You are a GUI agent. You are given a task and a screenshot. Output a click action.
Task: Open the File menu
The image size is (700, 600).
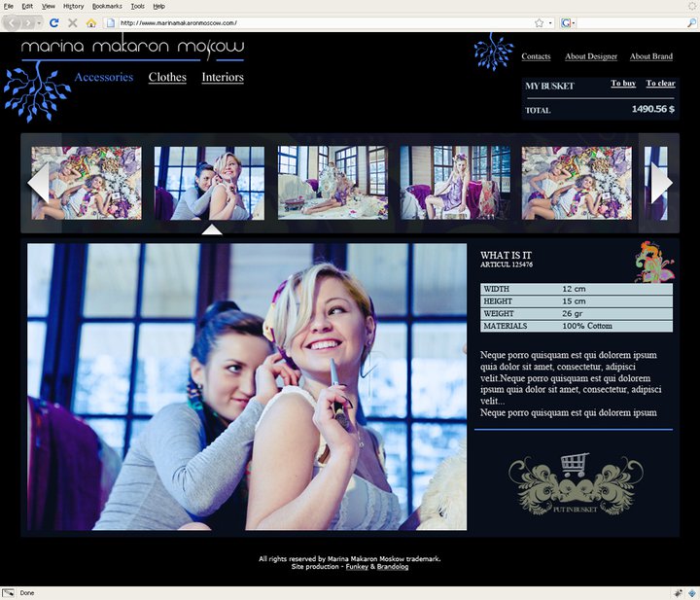tap(9, 6)
